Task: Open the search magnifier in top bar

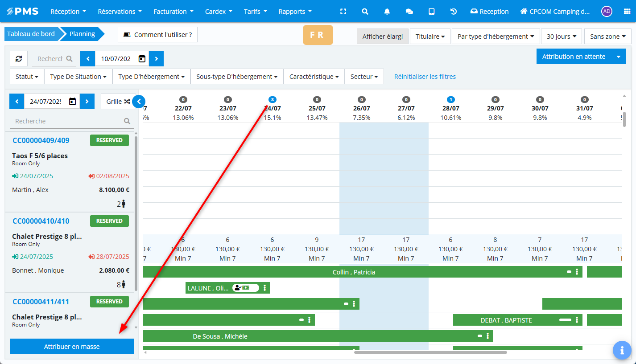Action: click(x=365, y=12)
